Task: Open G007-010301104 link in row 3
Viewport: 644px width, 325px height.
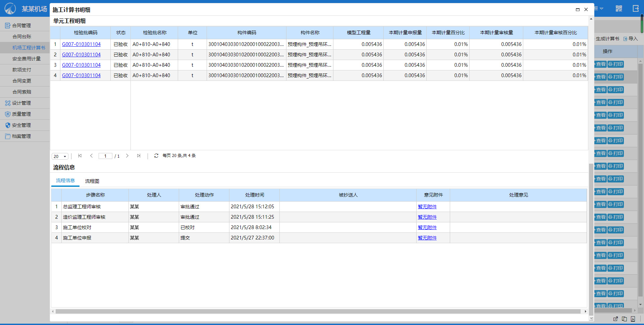Action: (x=81, y=65)
